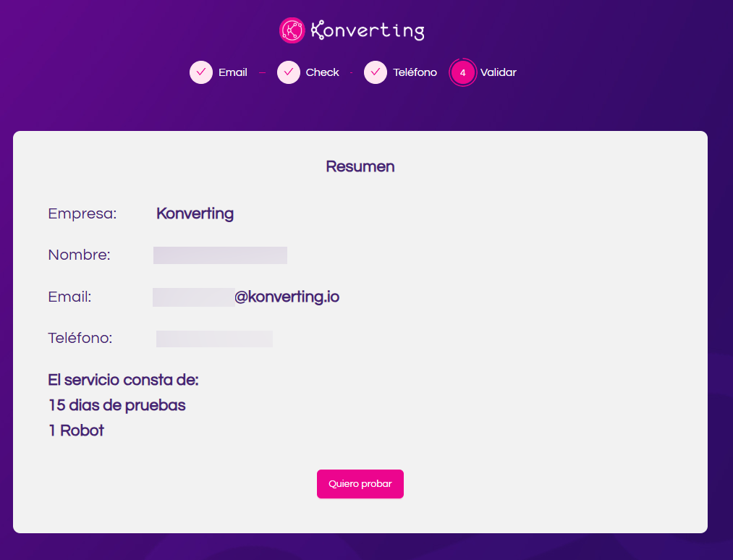The width and height of the screenshot is (733, 560).
Task: Click the Konverting wordmark in header
Action: (368, 30)
